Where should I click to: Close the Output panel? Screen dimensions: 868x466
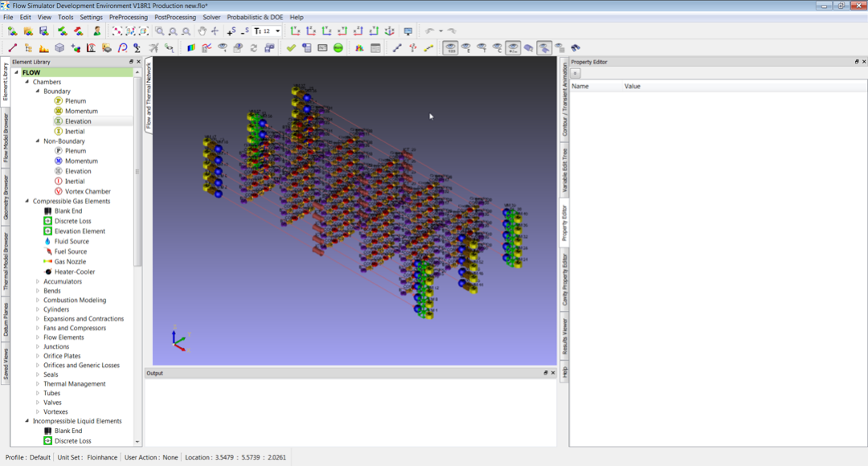[552, 373]
